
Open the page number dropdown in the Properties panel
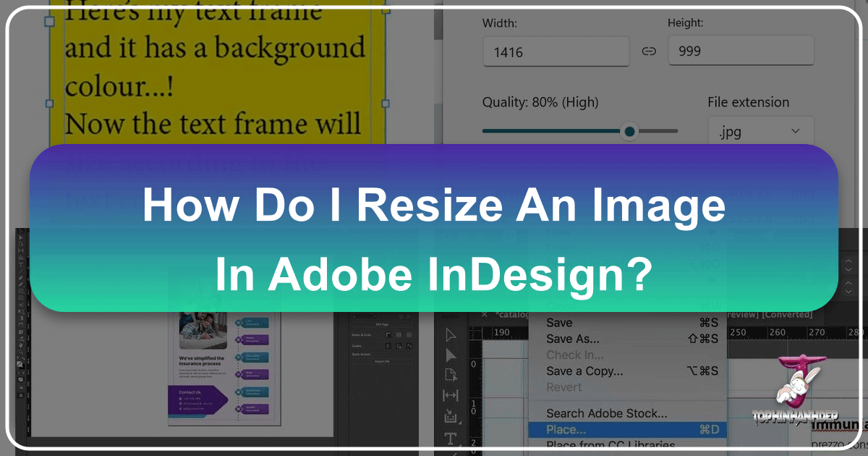coord(373,316)
